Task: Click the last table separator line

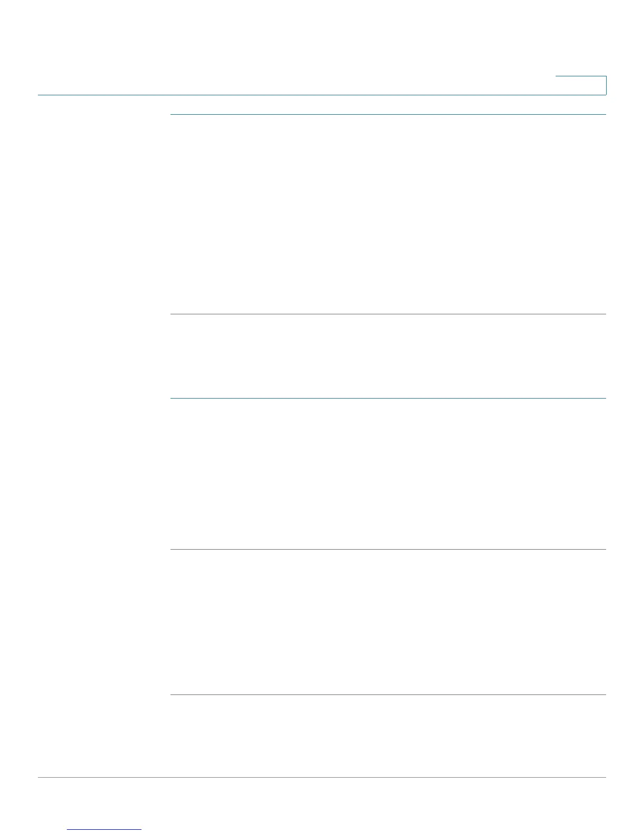Action: coord(388,694)
